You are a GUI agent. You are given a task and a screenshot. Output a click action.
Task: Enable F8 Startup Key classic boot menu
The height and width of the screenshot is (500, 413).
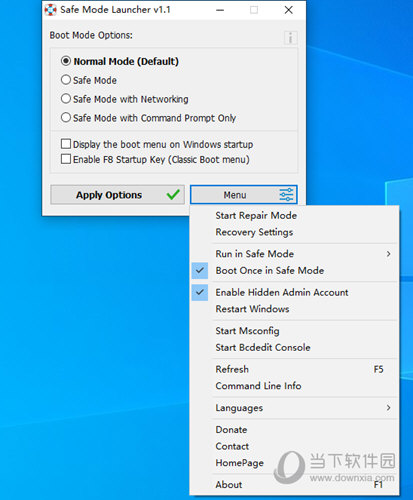pyautogui.click(x=66, y=159)
